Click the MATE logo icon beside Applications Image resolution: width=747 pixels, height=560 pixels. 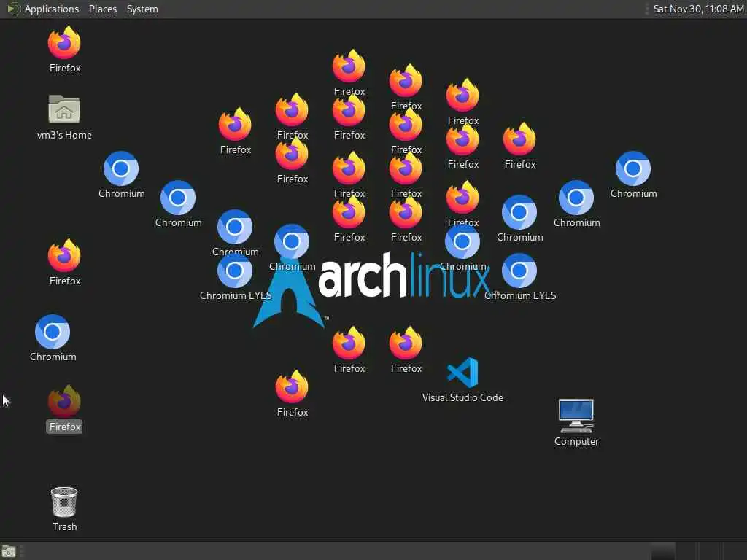pyautogui.click(x=13, y=9)
